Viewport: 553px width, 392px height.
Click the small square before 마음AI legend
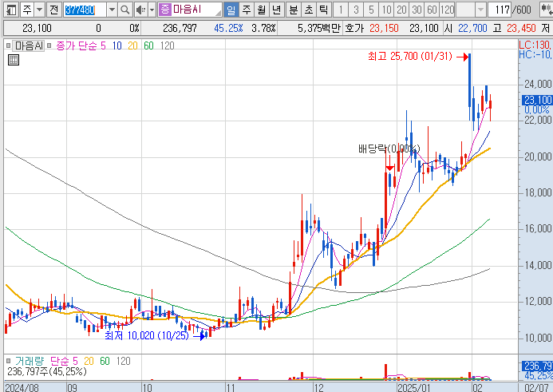pos(9,46)
